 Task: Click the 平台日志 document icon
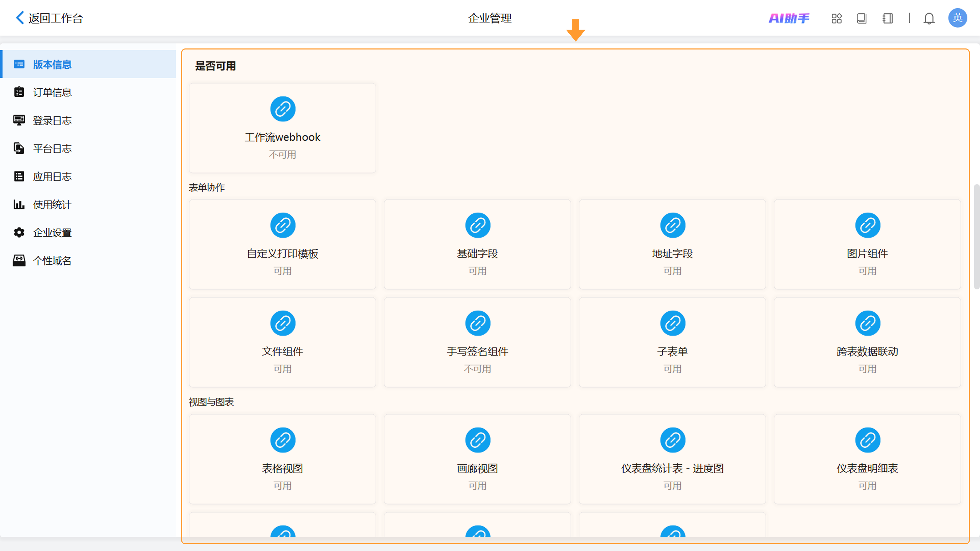(19, 148)
